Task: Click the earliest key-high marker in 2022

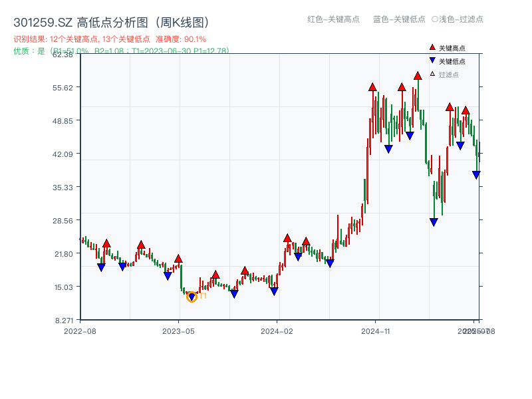Action: point(106,243)
